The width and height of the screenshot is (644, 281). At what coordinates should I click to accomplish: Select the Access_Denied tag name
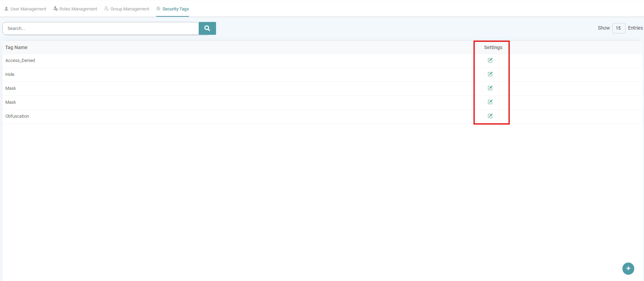click(20, 61)
